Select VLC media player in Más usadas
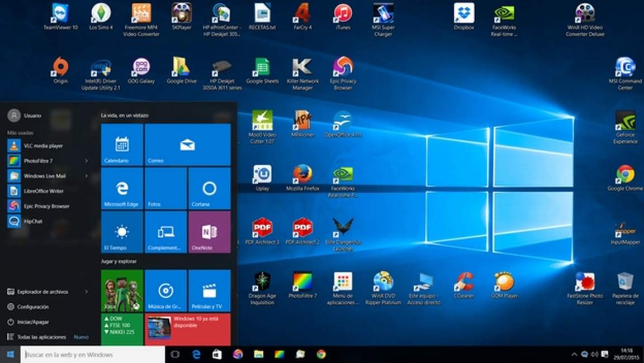644x363 pixels. click(43, 146)
